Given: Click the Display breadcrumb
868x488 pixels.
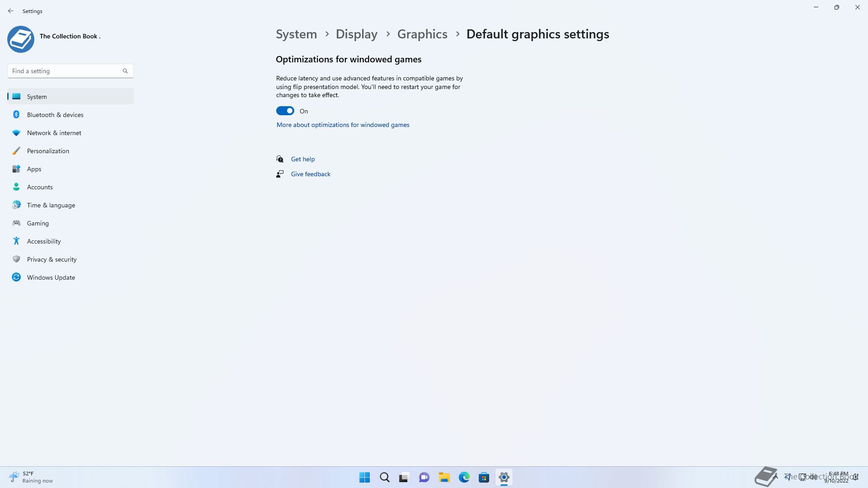Looking at the screenshot, I should click(x=356, y=34).
